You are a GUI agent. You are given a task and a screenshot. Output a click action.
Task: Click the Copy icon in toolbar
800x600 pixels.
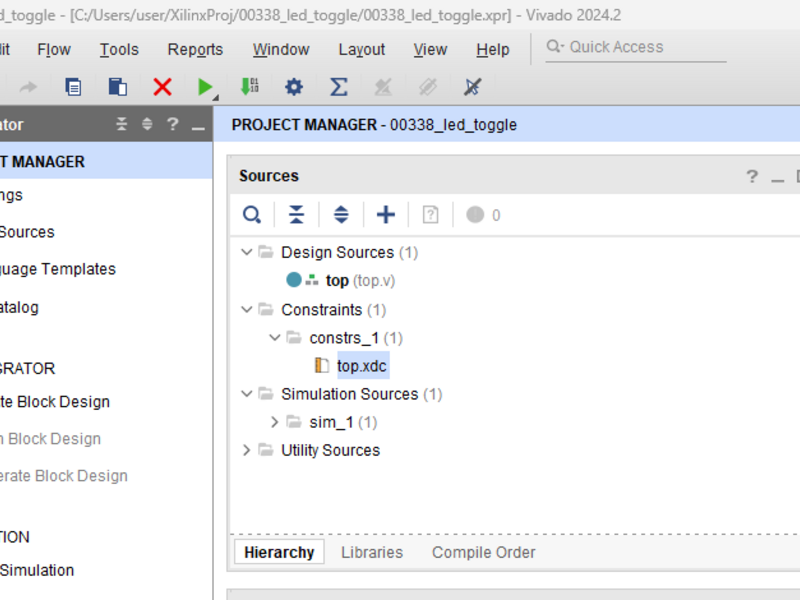[73, 87]
